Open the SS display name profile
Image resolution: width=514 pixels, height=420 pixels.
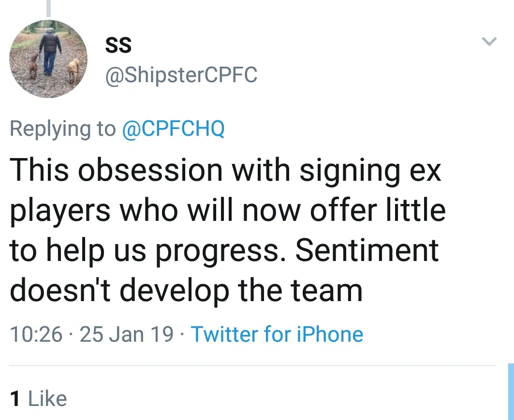[118, 46]
